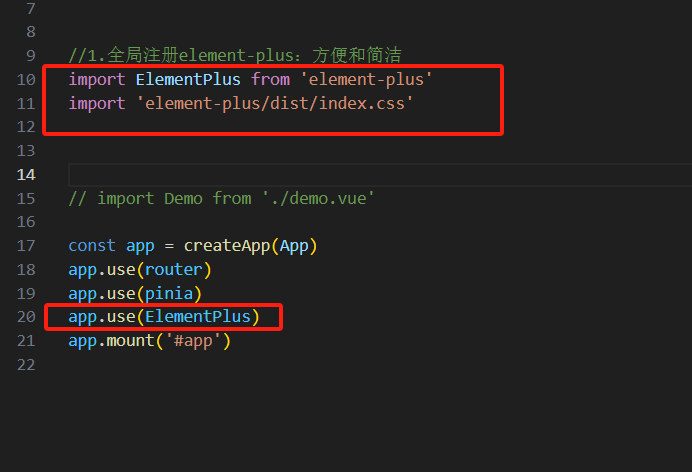The height and width of the screenshot is (472, 692).
Task: Click line number 9 in gutter
Action: (30, 56)
